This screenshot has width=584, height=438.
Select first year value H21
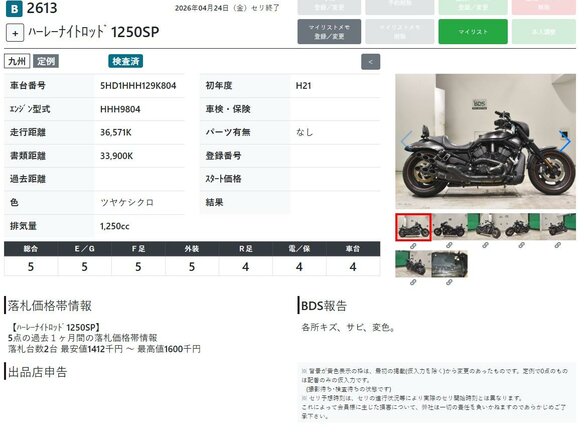pyautogui.click(x=303, y=86)
